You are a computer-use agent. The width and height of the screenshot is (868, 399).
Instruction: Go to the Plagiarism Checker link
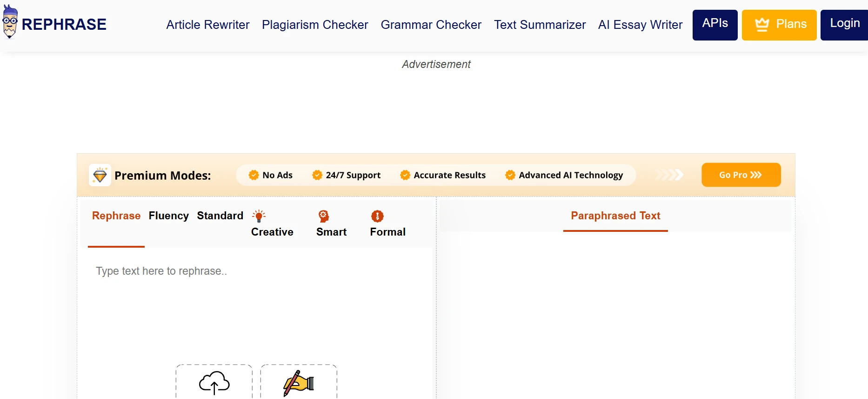coord(315,25)
